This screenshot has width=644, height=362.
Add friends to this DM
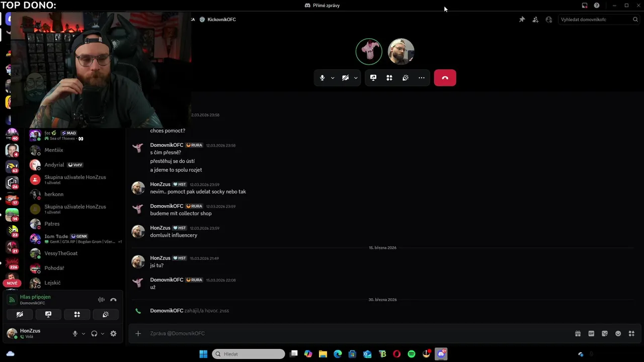tap(535, 20)
